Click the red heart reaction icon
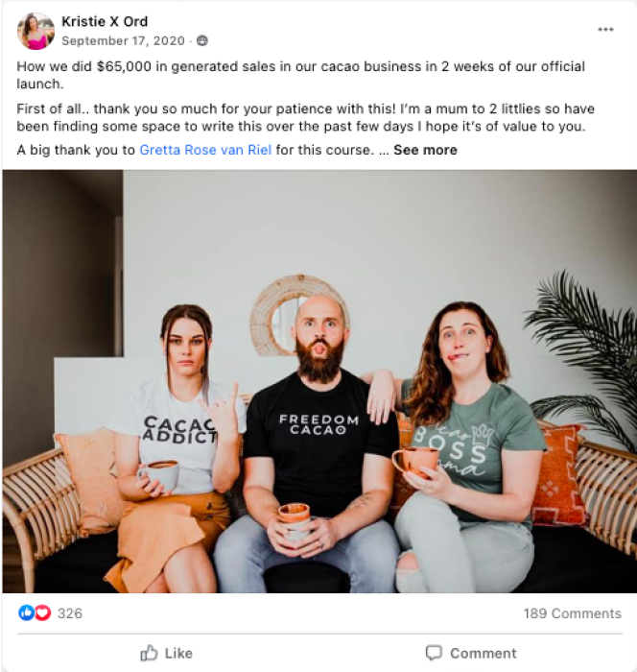The height and width of the screenshot is (672, 637). [43, 612]
